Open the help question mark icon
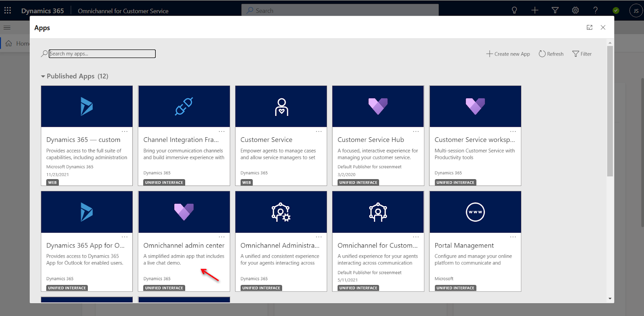Screen dimensions: 644x316 tap(595, 10)
